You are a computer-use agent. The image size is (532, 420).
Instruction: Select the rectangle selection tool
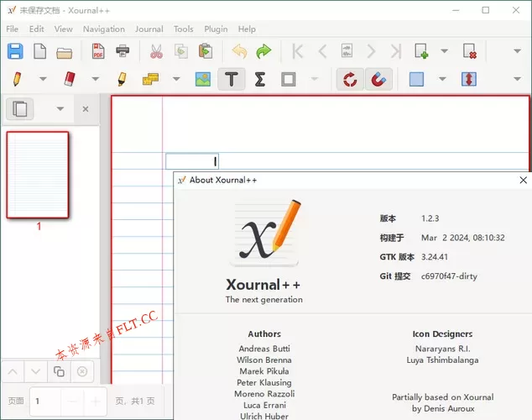click(288, 79)
